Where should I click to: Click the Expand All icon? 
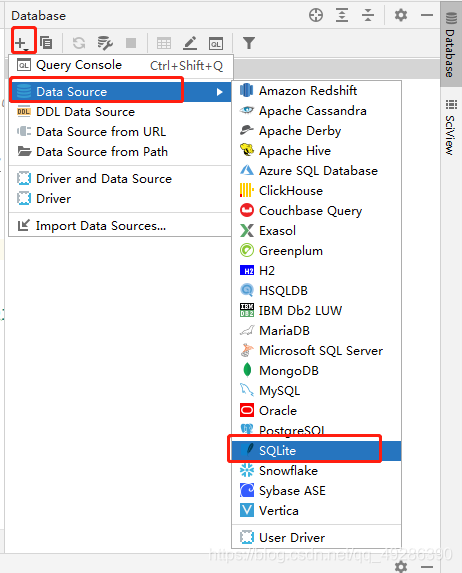[342, 15]
